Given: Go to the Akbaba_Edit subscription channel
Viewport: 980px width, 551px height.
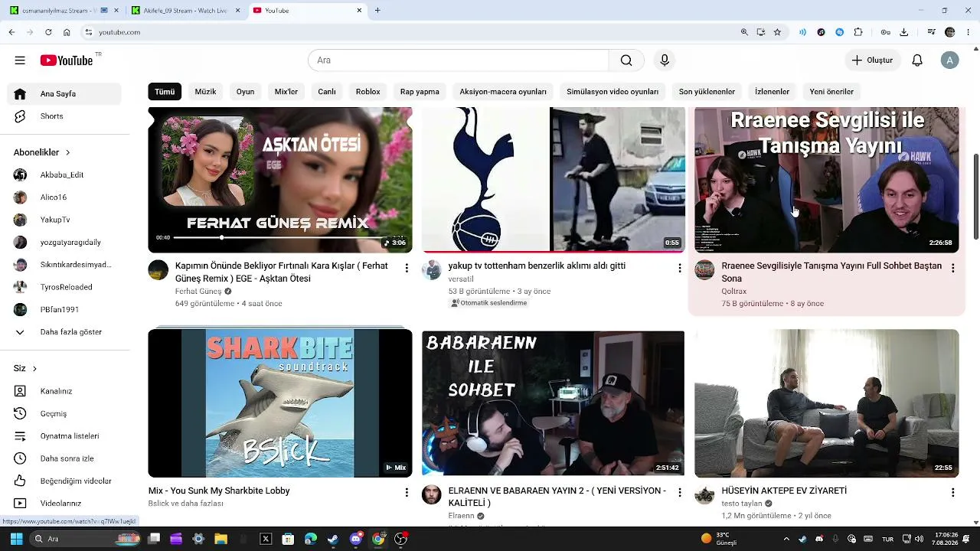Looking at the screenshot, I should pos(64,175).
